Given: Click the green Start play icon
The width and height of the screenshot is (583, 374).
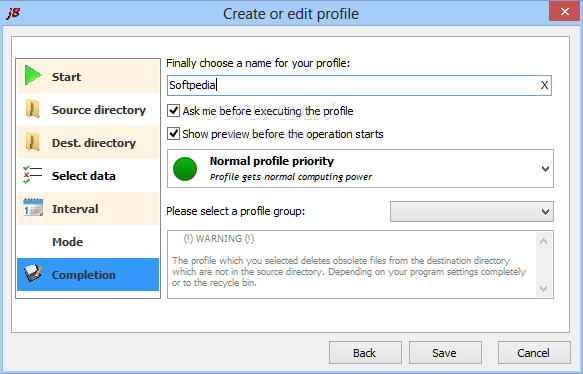Looking at the screenshot, I should click(x=33, y=75).
